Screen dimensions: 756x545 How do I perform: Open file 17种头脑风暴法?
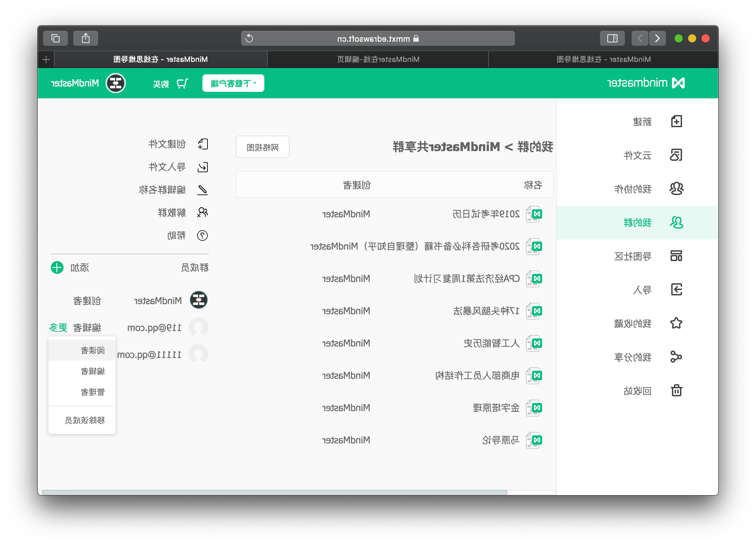[486, 311]
